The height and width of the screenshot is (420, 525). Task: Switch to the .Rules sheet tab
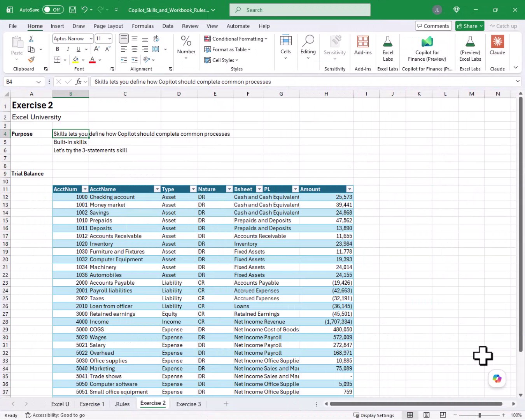coord(122,404)
